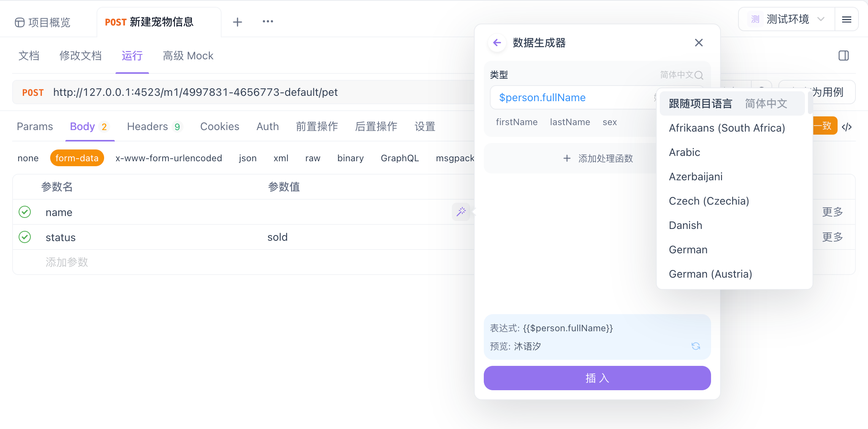This screenshot has height=429, width=868.
Task: Click the back arrow in 数据生成器 panel
Action: coord(497,43)
